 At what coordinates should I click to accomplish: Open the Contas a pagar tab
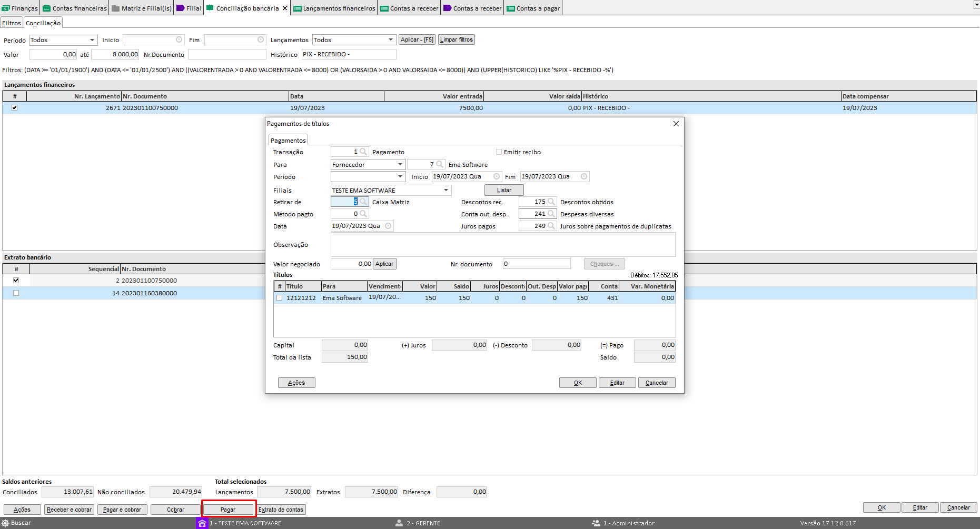click(x=533, y=8)
